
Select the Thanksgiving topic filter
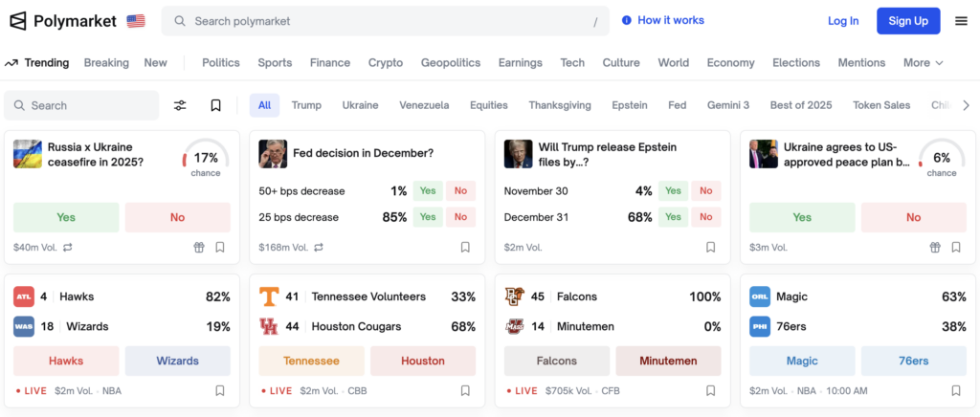click(560, 105)
